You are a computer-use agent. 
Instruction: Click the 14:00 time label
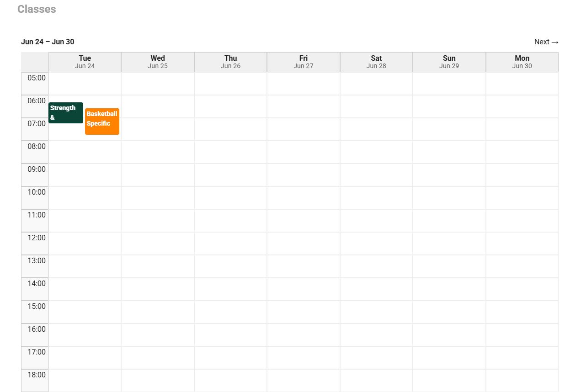pos(37,284)
